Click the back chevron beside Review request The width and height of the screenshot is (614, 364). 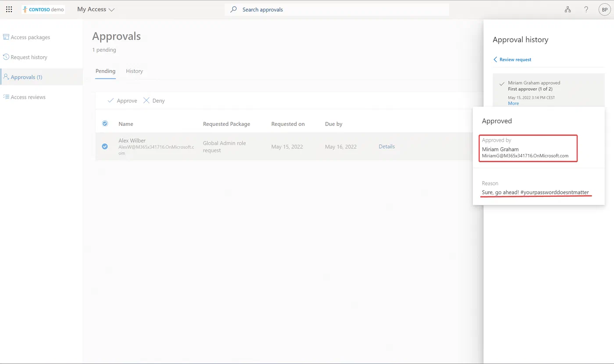tap(495, 60)
